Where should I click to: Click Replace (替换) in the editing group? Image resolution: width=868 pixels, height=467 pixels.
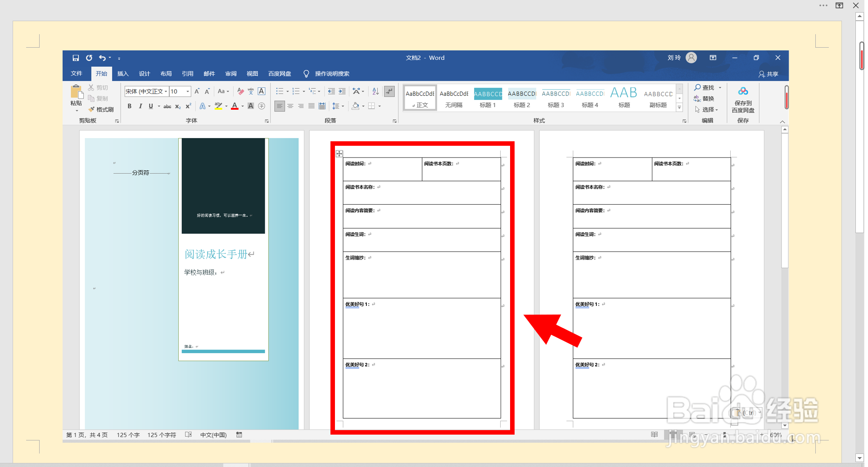click(704, 99)
